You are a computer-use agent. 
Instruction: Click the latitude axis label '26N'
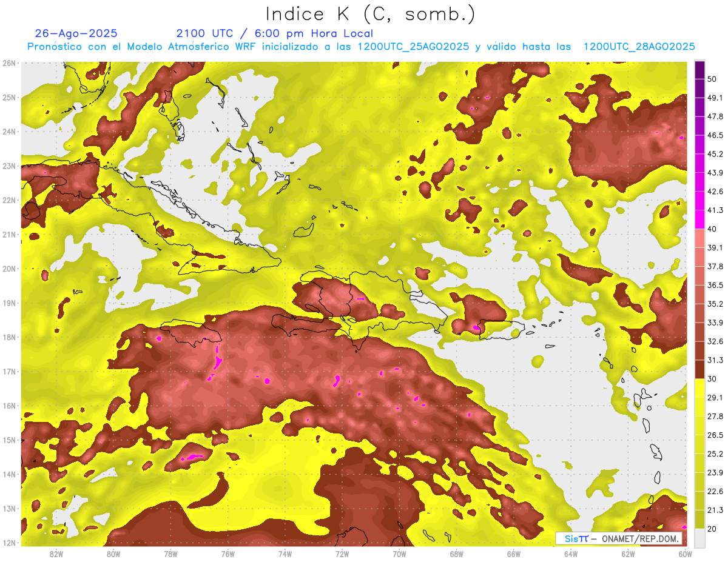(x=8, y=63)
